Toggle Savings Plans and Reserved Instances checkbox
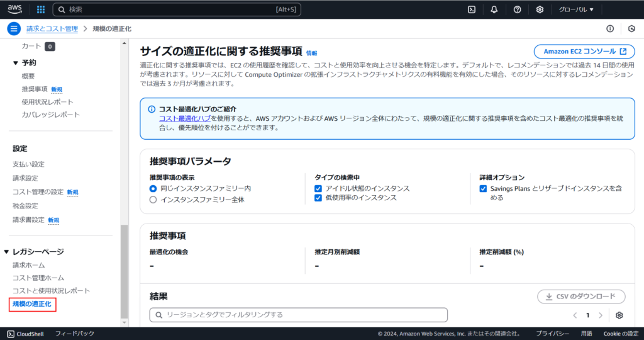644x340 pixels. [483, 189]
